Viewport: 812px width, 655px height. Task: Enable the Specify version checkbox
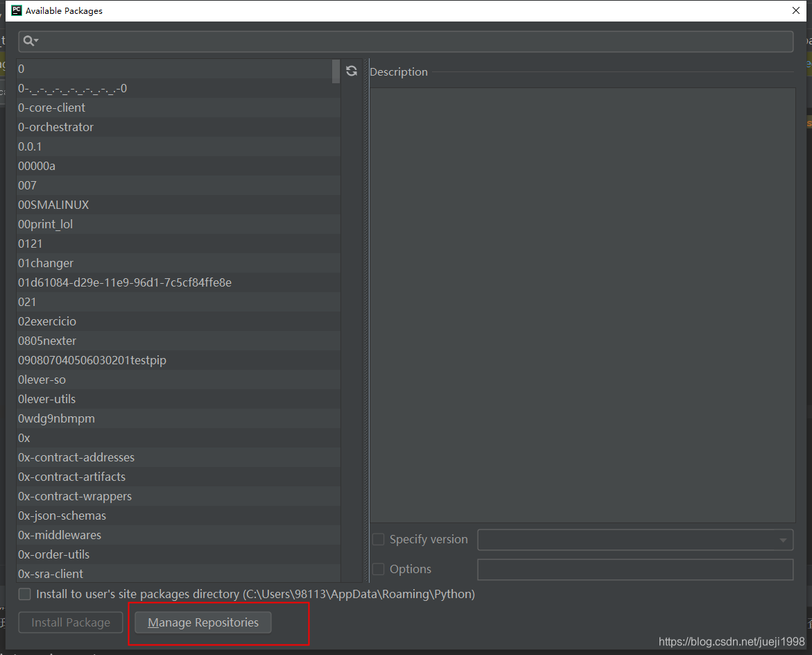pos(379,539)
